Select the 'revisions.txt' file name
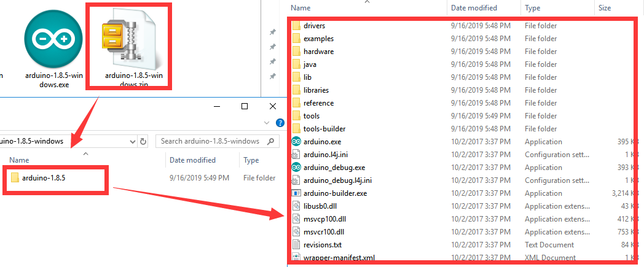Image resolution: width=644 pixels, height=267 pixels. click(323, 245)
